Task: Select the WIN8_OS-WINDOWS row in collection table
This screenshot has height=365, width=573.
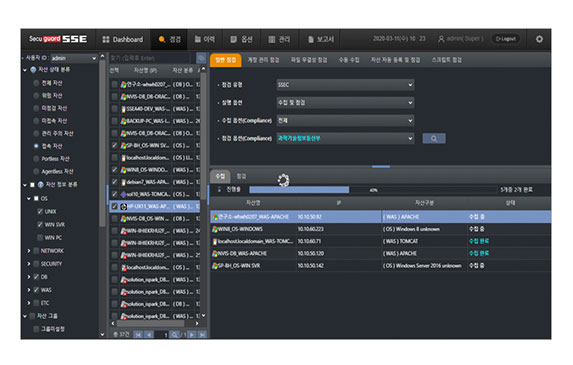Action: point(380,229)
